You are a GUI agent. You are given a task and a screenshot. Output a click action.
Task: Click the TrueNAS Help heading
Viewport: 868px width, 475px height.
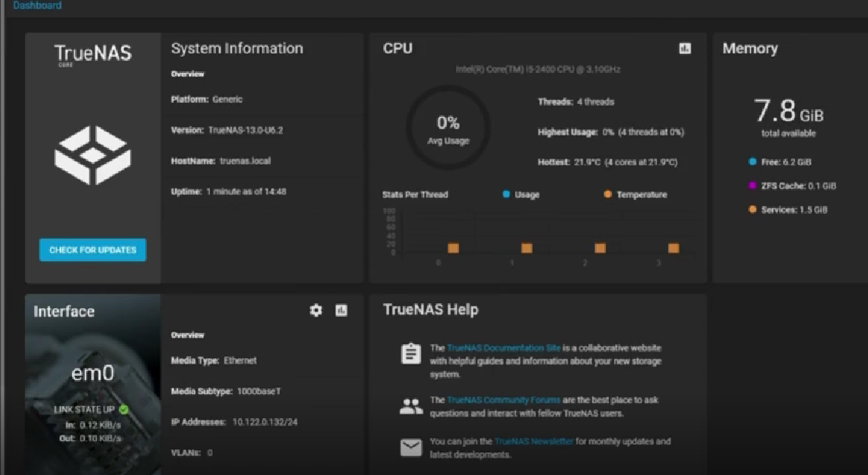click(x=431, y=310)
